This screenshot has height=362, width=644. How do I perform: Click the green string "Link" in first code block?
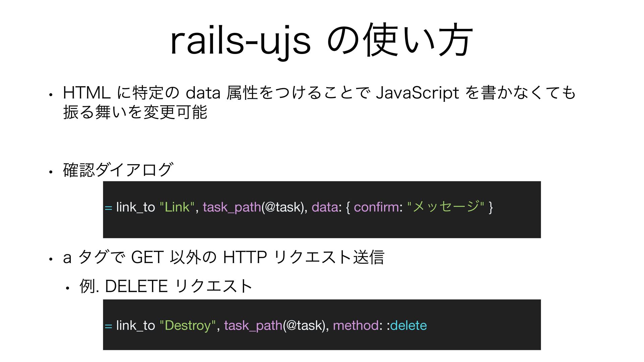click(x=177, y=207)
